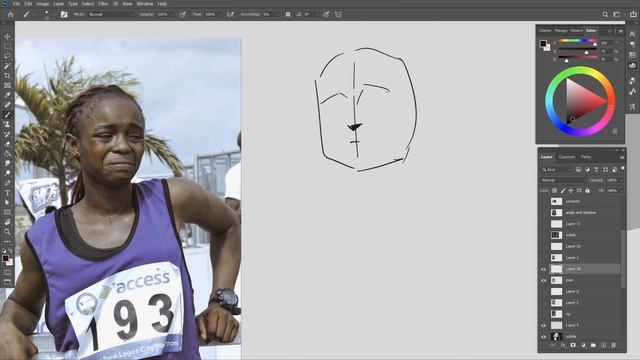Screen dimensions: 640x360
Task: Click the foreground color swatch in Color panel
Action: pos(543,44)
